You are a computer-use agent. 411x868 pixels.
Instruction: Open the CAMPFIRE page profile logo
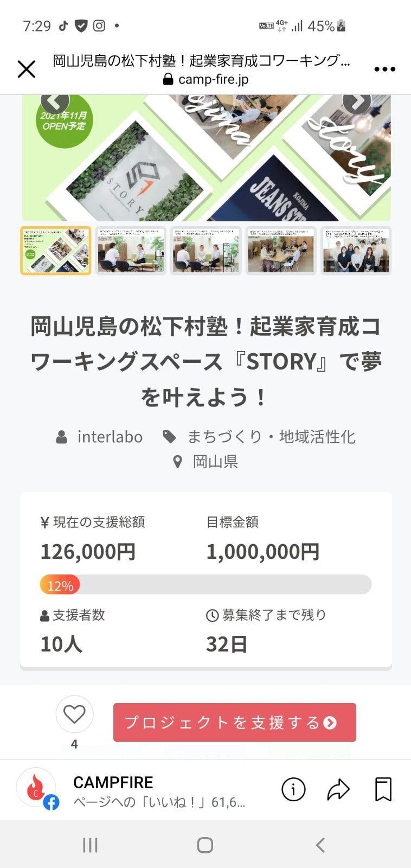click(x=36, y=788)
